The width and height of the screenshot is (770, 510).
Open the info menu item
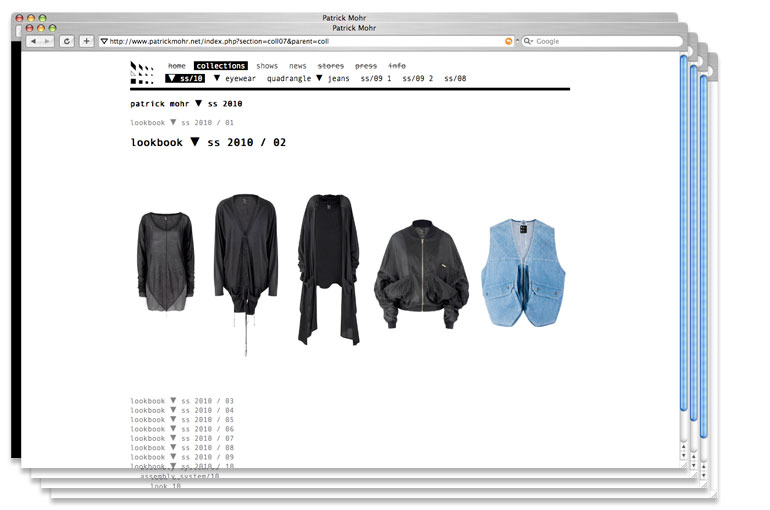click(x=397, y=66)
